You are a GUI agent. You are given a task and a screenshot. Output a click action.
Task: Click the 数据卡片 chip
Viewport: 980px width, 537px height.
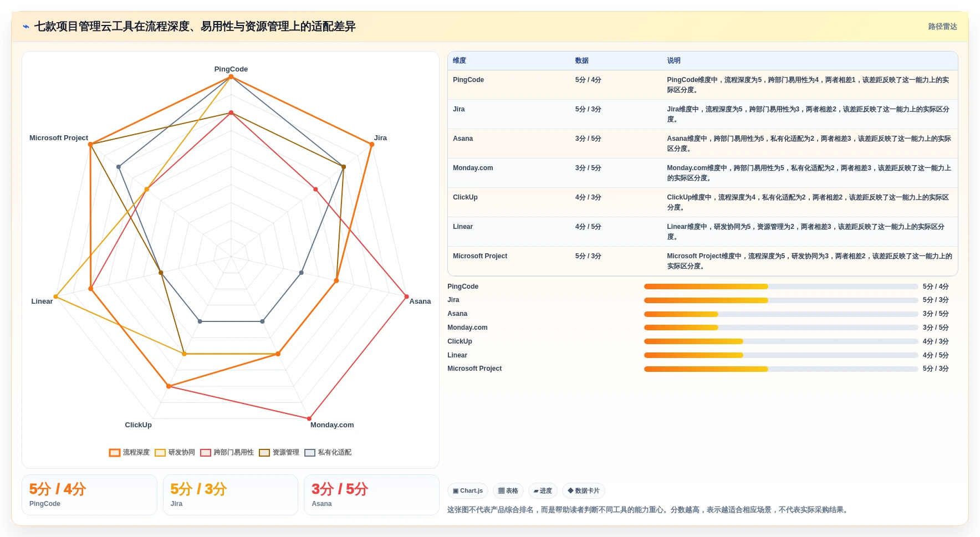point(584,491)
